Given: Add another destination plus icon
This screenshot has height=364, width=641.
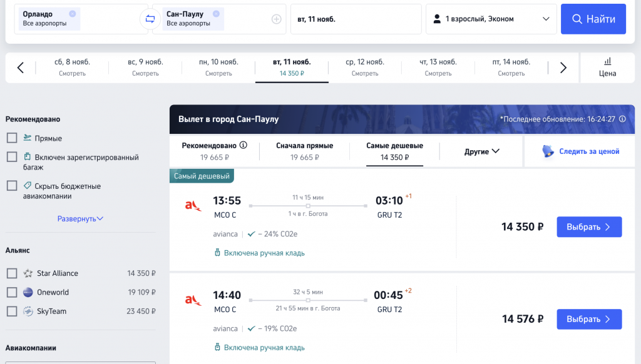Looking at the screenshot, I should pos(276,19).
